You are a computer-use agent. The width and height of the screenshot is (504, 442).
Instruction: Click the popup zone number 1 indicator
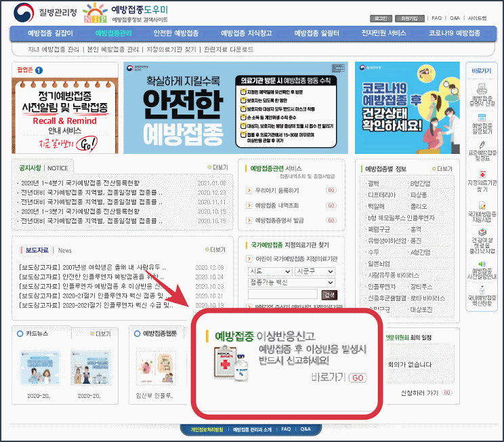point(39,70)
